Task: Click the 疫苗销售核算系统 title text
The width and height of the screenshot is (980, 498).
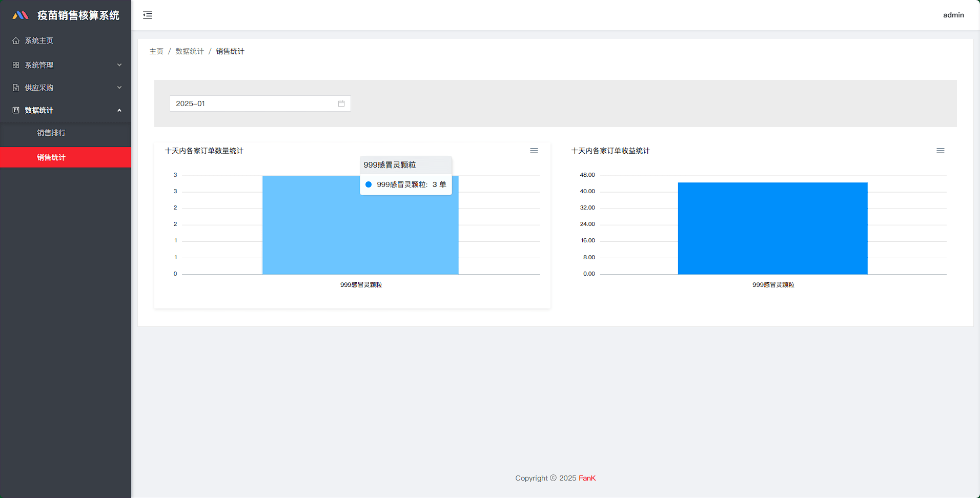Action: point(78,15)
